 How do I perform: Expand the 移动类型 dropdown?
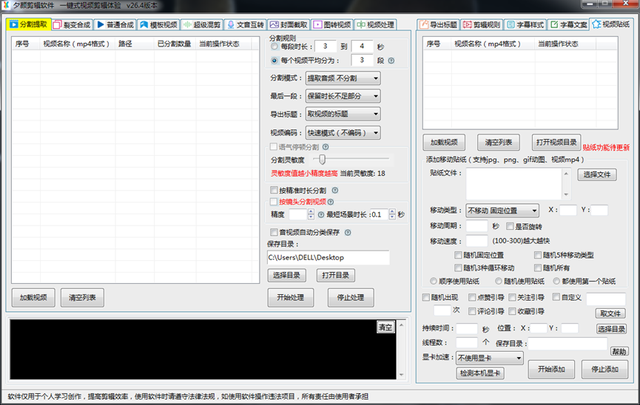pos(502,211)
